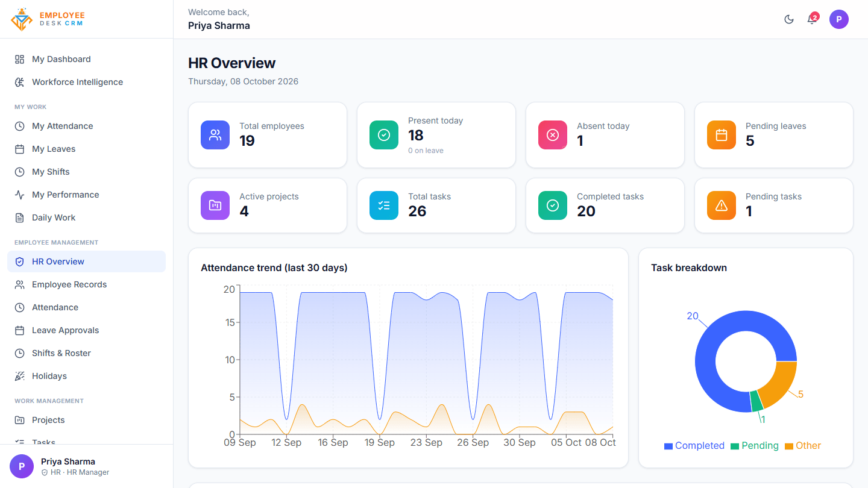
Task: Click the Employee Desk CRM logo
Action: pyautogui.click(x=48, y=19)
